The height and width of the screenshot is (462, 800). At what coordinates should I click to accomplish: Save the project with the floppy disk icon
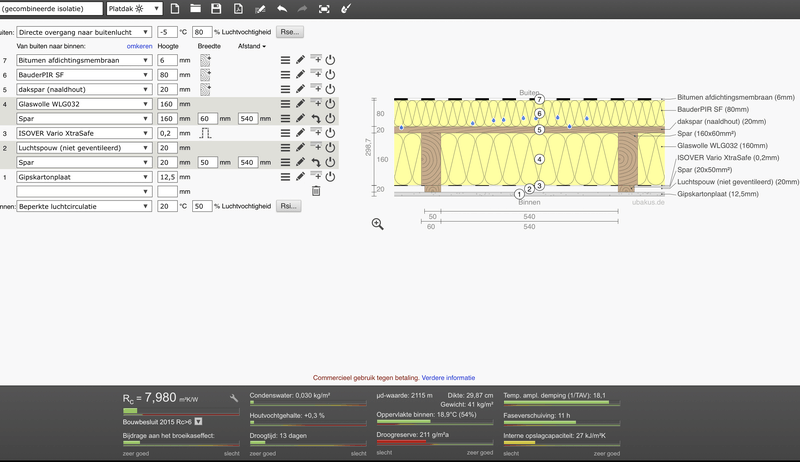216,9
